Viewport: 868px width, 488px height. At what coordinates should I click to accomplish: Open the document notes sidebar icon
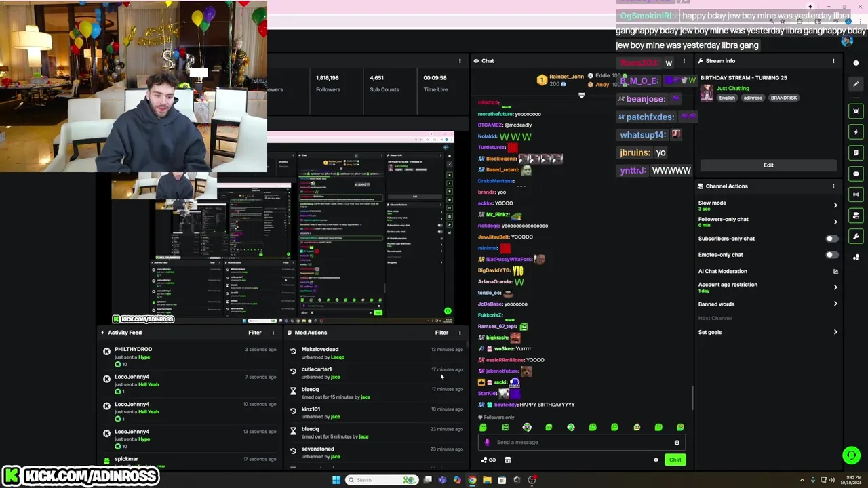856,153
